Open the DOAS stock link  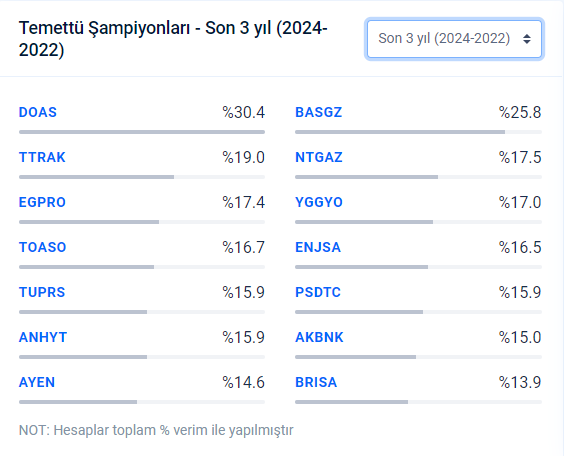38,112
